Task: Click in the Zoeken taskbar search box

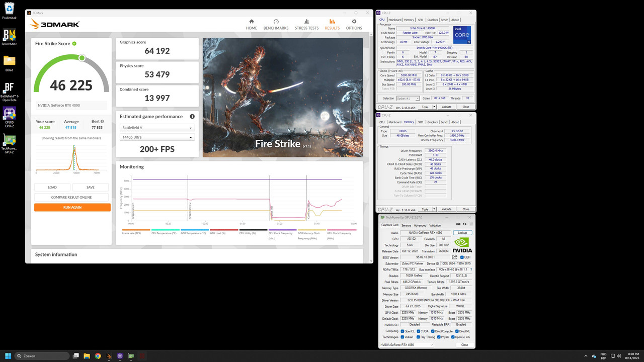Action: (x=42, y=356)
